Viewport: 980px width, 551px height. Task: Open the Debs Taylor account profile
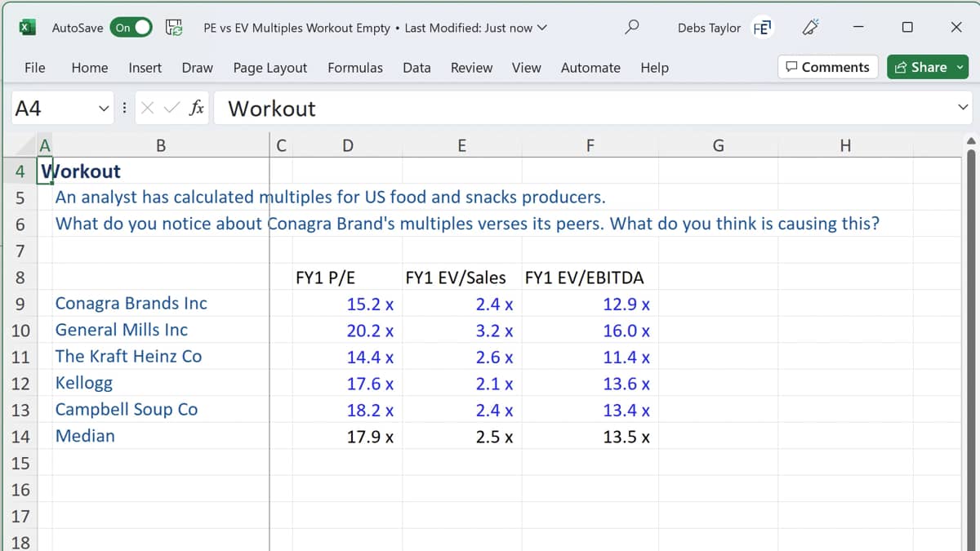724,28
